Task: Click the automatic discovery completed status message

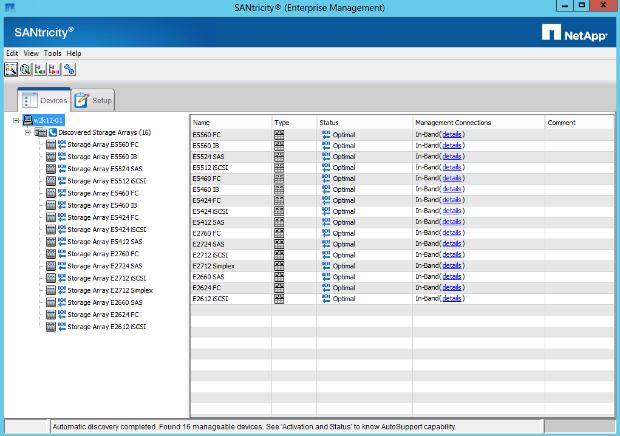Action: [254, 427]
